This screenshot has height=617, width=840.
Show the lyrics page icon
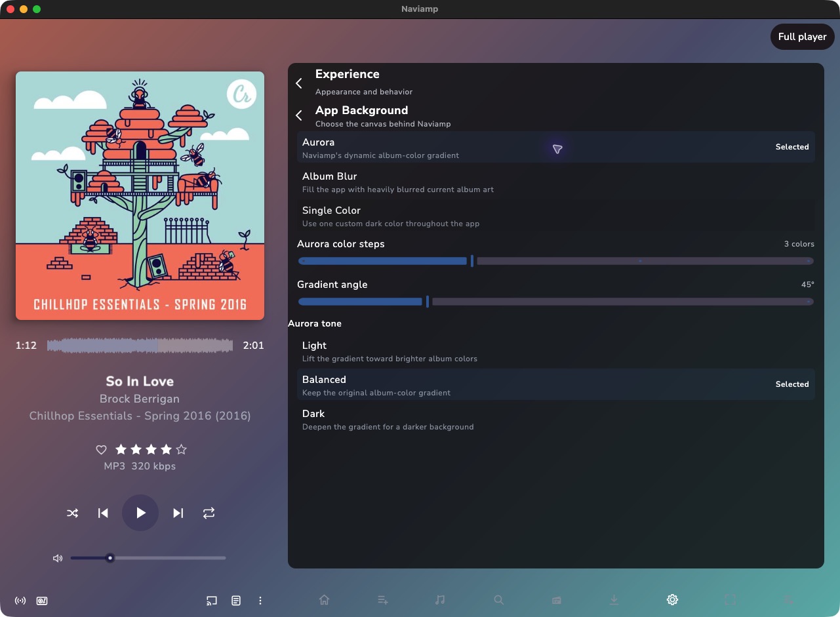236,601
